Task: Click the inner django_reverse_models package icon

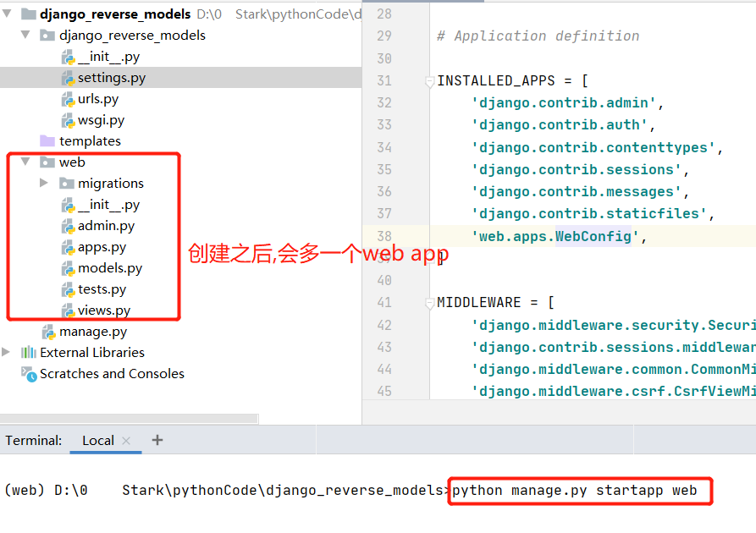Action: coord(47,36)
